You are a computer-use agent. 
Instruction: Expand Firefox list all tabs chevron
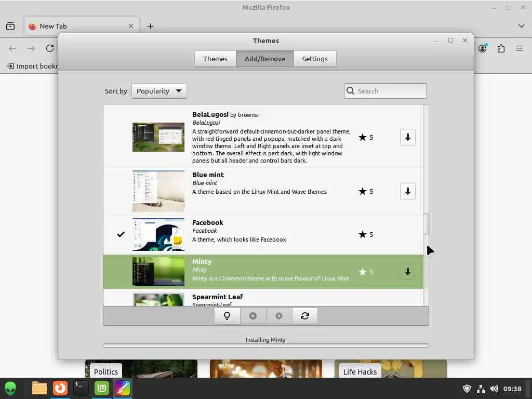(521, 26)
